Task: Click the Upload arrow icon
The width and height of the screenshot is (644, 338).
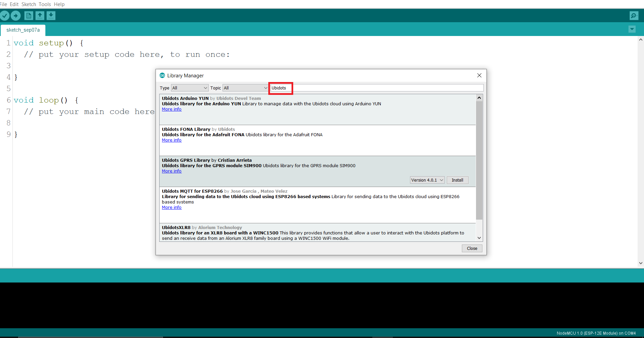Action: coord(15,15)
